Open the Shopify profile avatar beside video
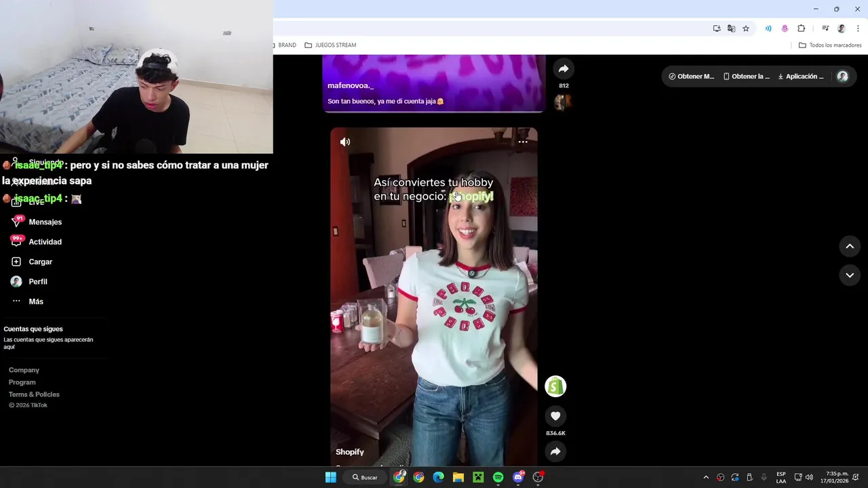 pos(555,386)
